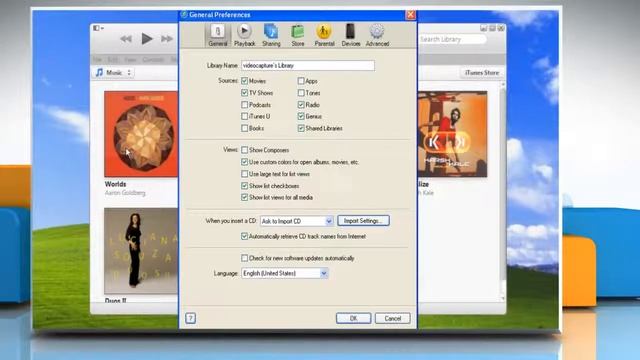Click the Search Library field

pos(452,39)
